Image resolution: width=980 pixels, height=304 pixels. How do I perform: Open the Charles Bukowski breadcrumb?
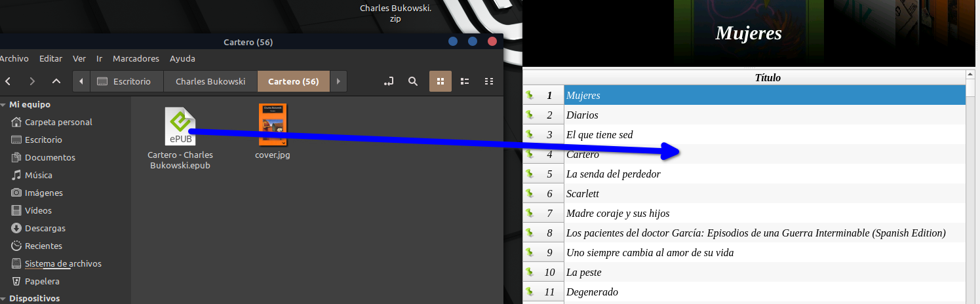pos(210,81)
